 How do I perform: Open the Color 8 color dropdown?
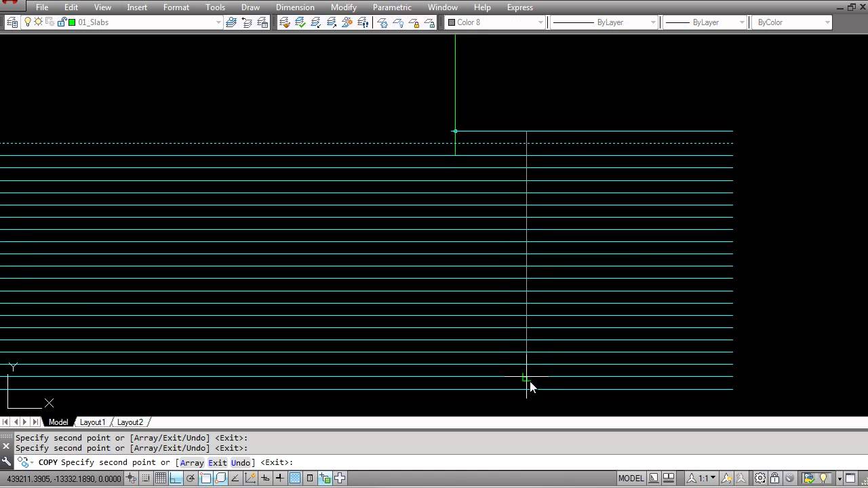tap(540, 22)
